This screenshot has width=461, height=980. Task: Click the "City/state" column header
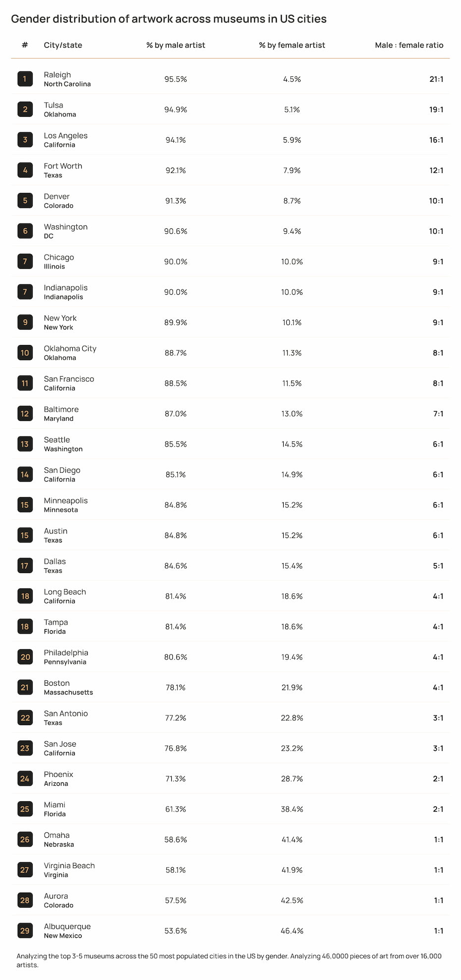coord(63,45)
